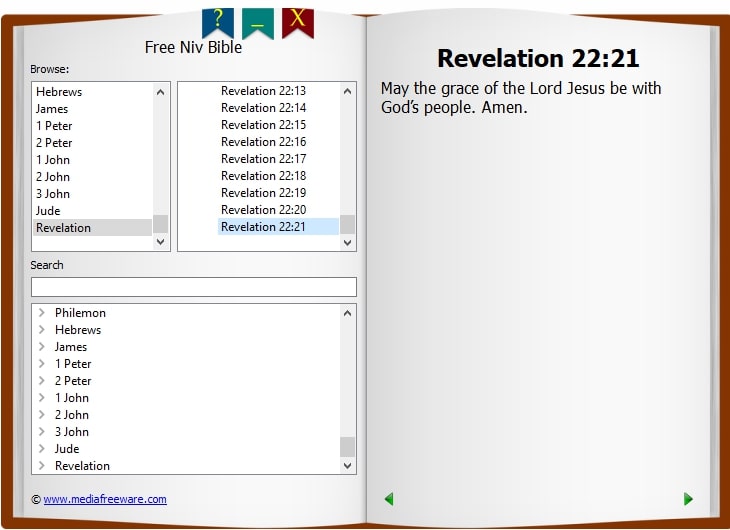Select 3 John in the Browse book list
Viewport: 730px width, 530px height.
tap(93, 194)
